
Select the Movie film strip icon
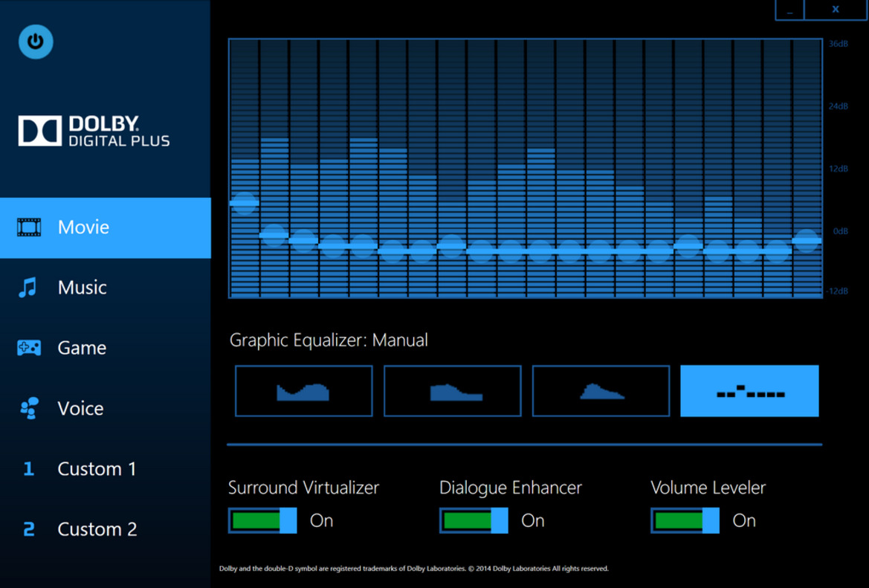[30, 227]
